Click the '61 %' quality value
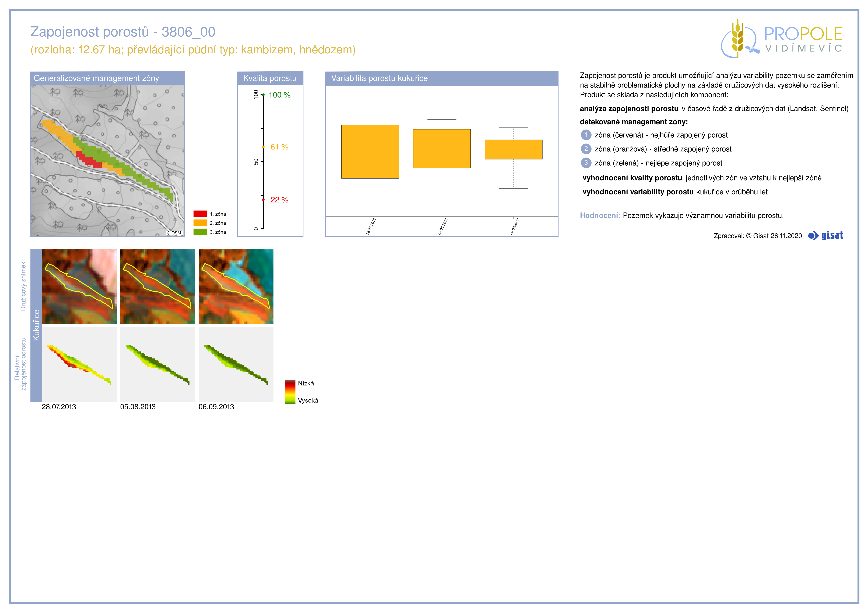Viewport: 868px width, 614px height. 279,147
